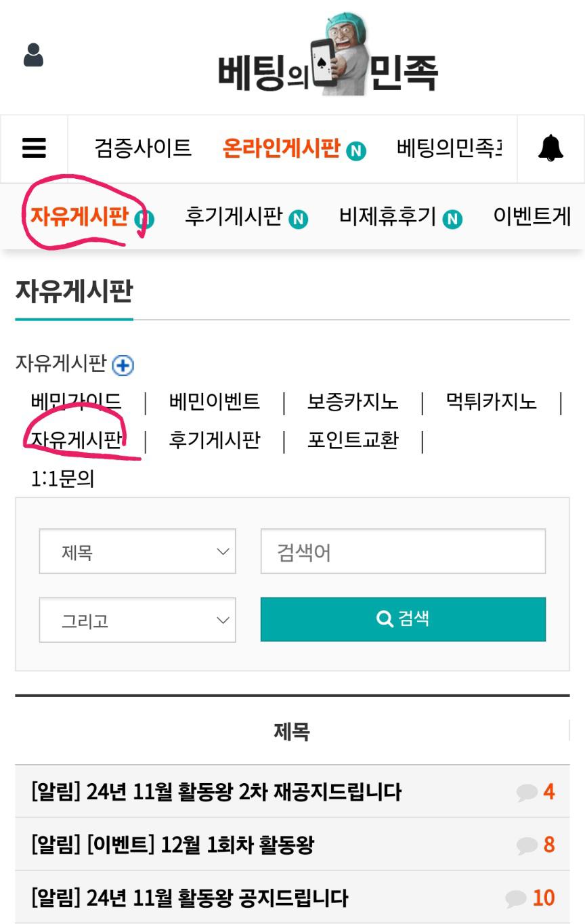Focus the 검색어 search input field
585x924 pixels.
point(403,551)
